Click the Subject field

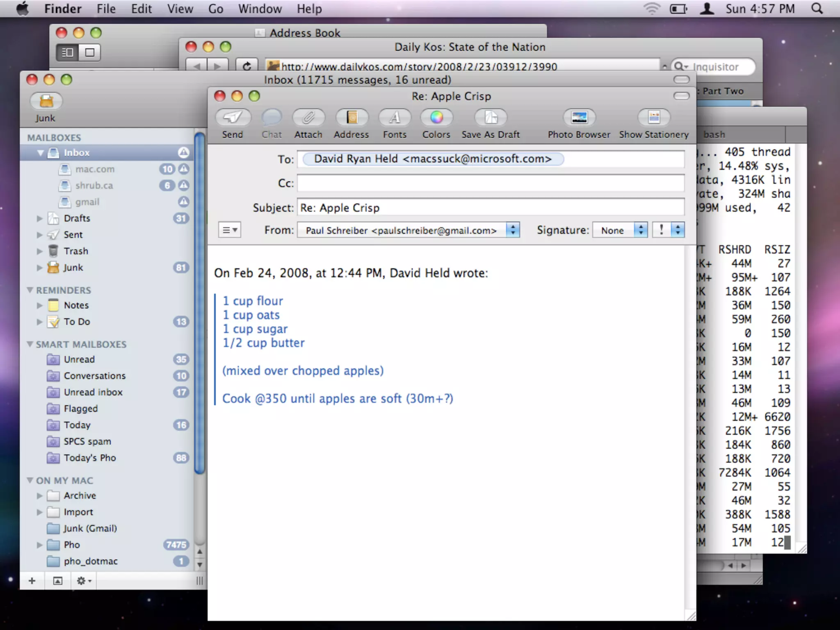pyautogui.click(x=491, y=208)
